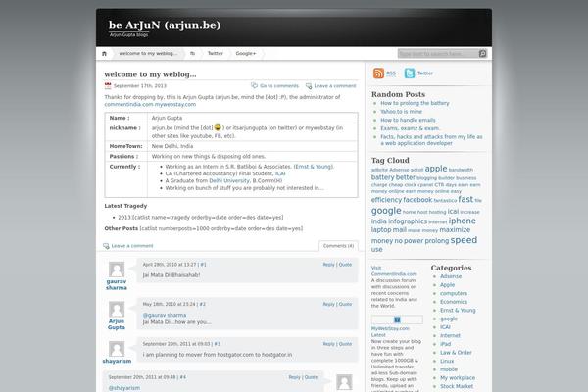The width and height of the screenshot is (588, 392).
Task: Click the avatar on comment #4
Action: (x=344, y=382)
